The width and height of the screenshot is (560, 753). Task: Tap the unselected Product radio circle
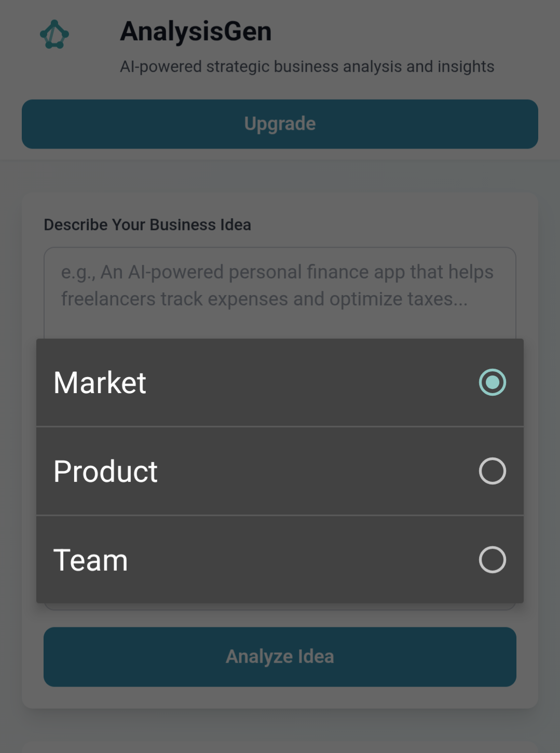coord(492,471)
